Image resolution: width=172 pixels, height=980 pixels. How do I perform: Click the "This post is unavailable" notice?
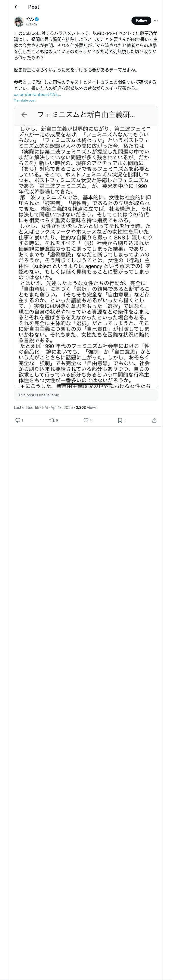pos(86,395)
